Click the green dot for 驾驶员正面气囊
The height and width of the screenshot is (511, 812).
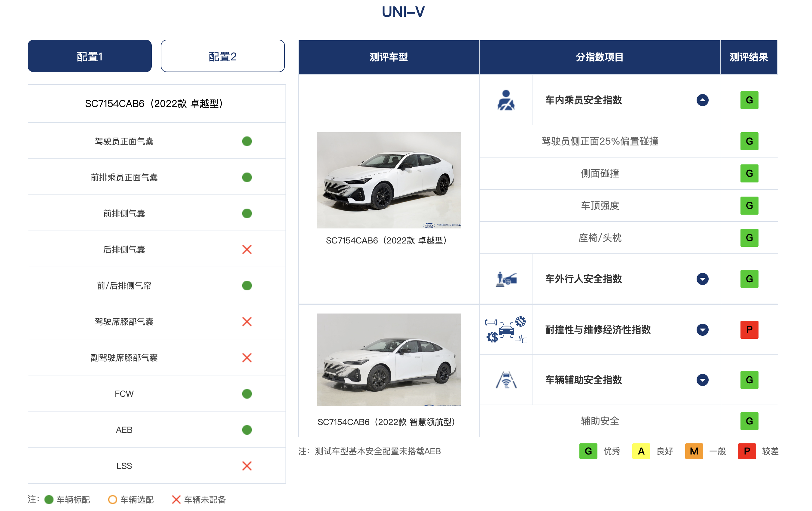point(247,141)
